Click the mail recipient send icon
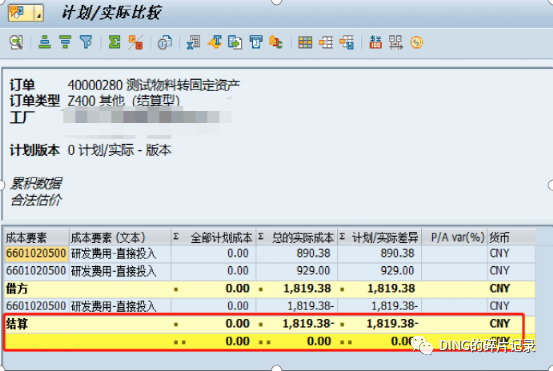This screenshot has width=553, height=371. pos(256,42)
